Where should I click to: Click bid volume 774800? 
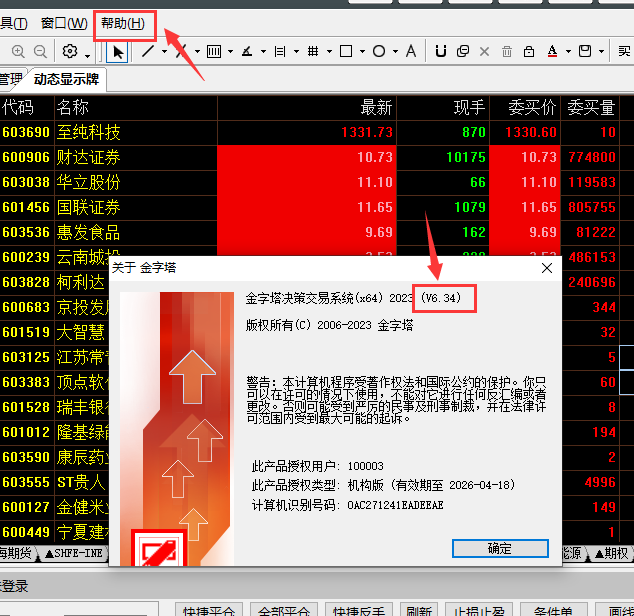point(592,157)
